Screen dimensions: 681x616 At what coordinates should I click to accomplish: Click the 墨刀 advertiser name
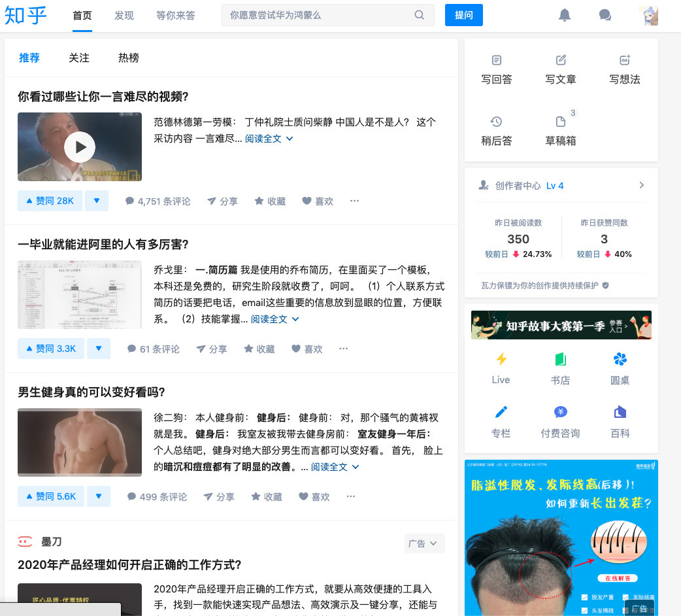point(51,541)
